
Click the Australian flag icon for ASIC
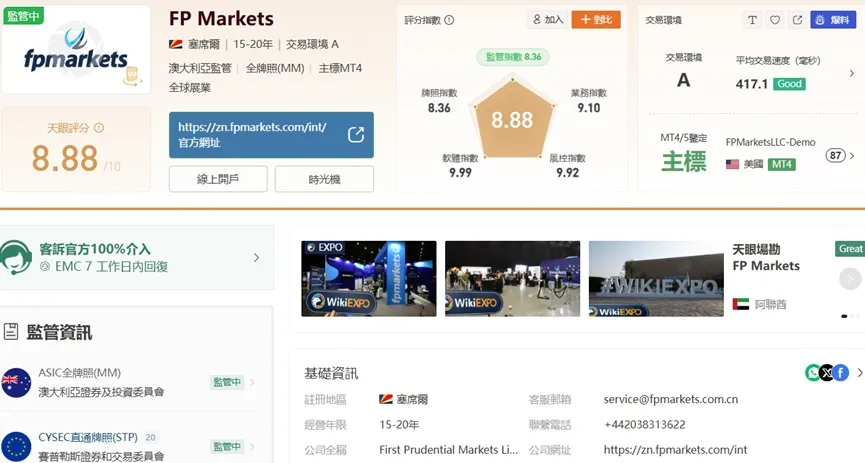[x=16, y=382]
